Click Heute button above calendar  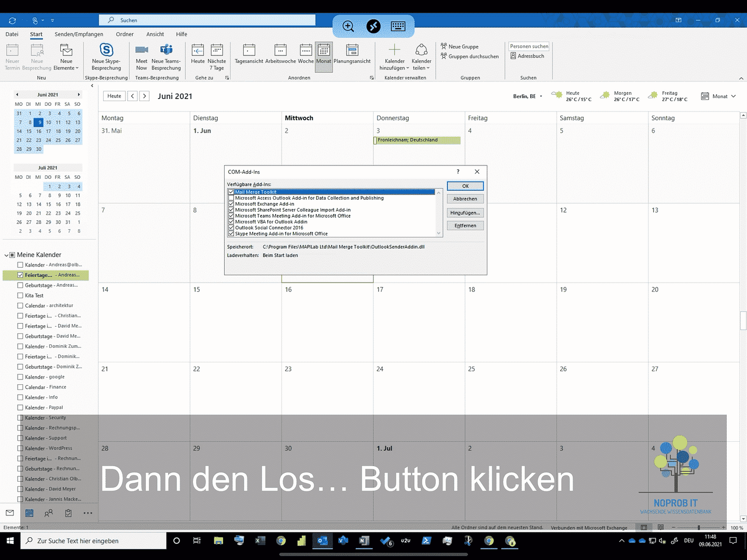(115, 96)
